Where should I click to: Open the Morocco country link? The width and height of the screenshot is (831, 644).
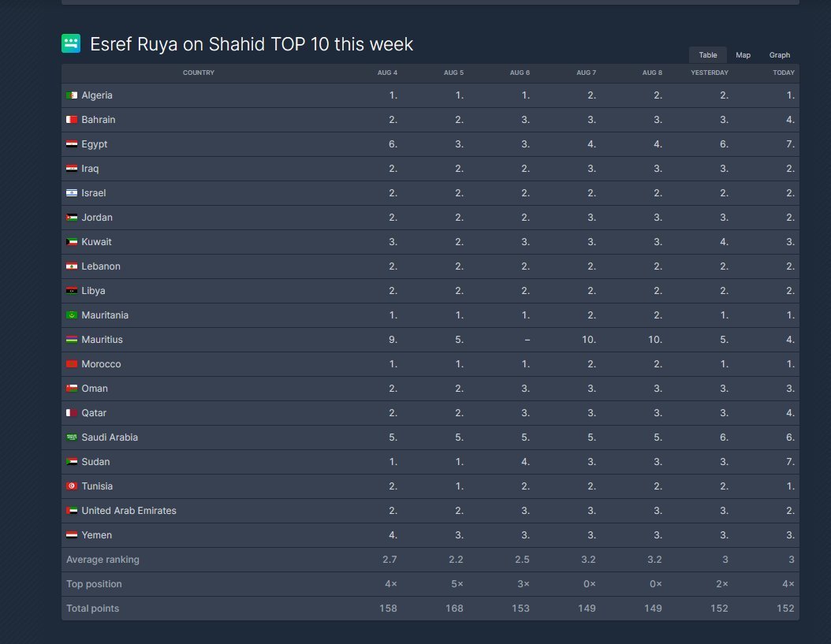pyautogui.click(x=101, y=364)
